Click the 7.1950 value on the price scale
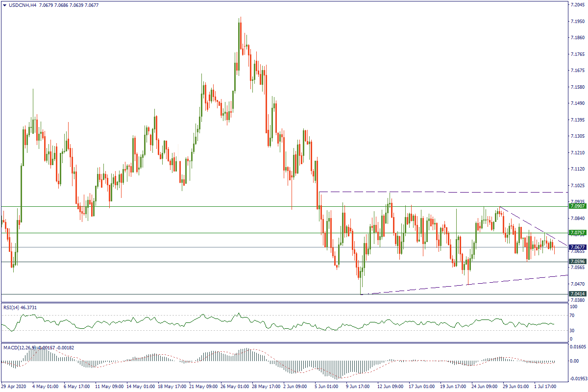The width and height of the screenshot is (588, 392). [577, 22]
